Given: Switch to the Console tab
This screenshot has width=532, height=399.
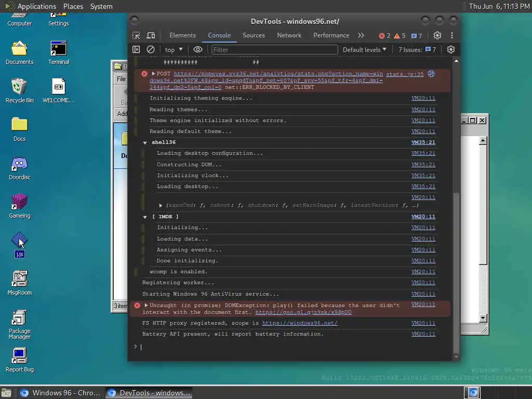Looking at the screenshot, I should click(219, 35).
